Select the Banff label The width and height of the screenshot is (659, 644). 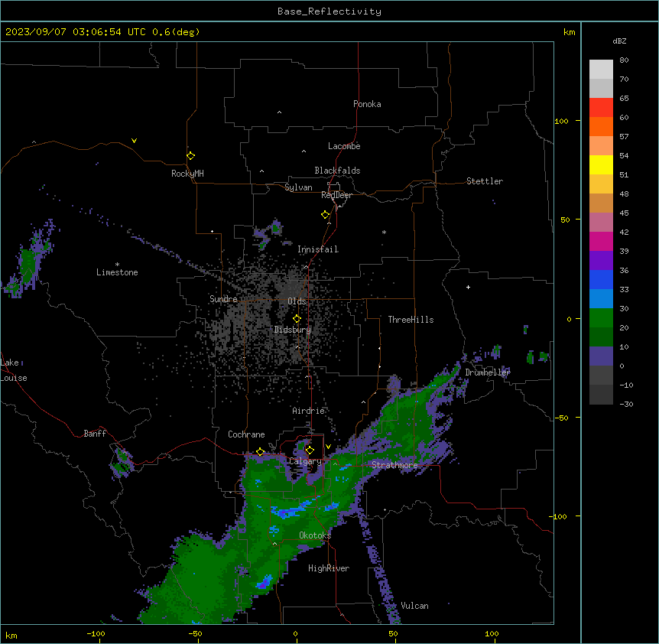(x=95, y=434)
